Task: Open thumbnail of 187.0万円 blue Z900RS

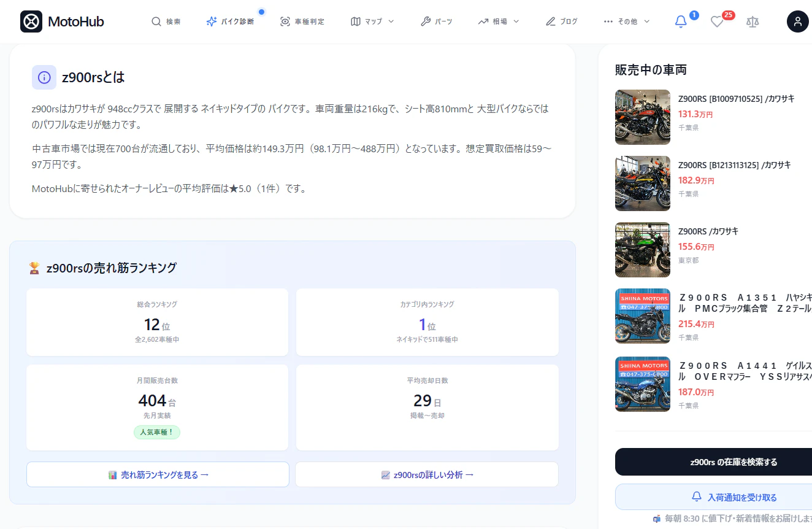Action: [643, 384]
